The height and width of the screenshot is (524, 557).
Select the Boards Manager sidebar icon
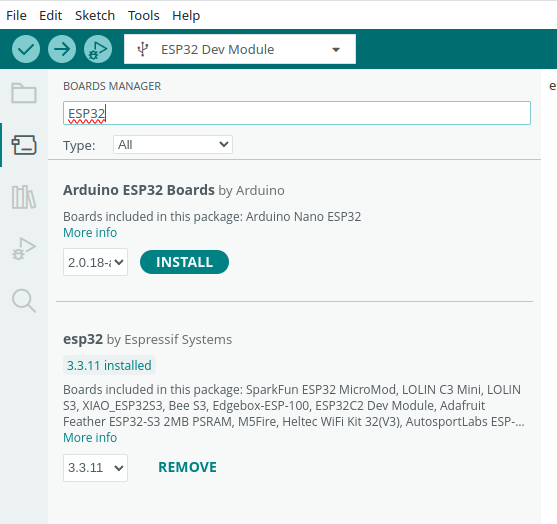point(24,145)
